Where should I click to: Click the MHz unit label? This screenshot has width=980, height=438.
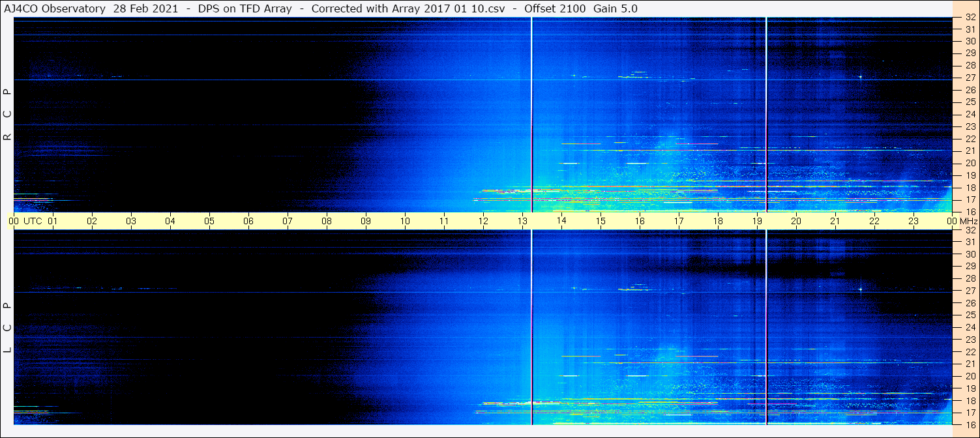click(x=968, y=221)
